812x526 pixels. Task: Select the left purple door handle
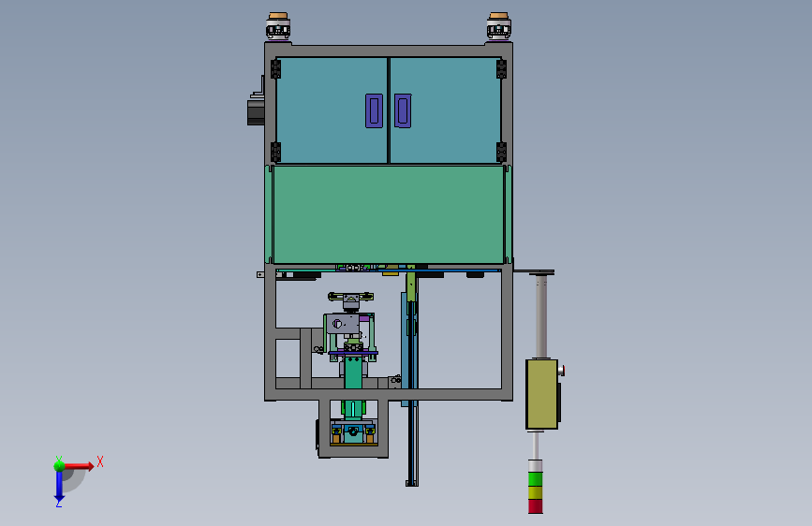(374, 110)
